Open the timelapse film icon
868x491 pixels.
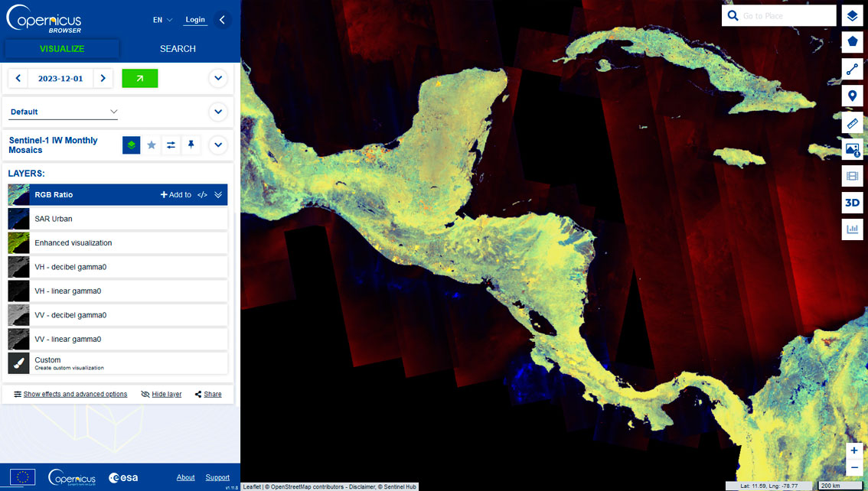[x=852, y=177]
